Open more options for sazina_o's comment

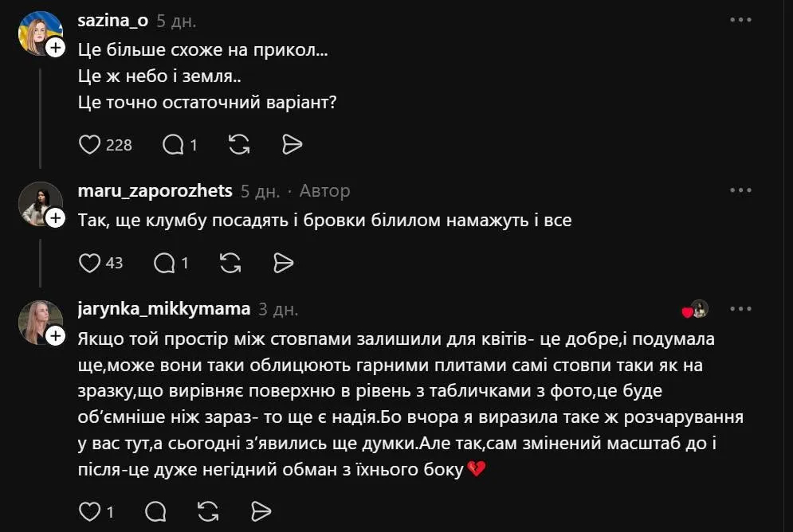pyautogui.click(x=741, y=20)
